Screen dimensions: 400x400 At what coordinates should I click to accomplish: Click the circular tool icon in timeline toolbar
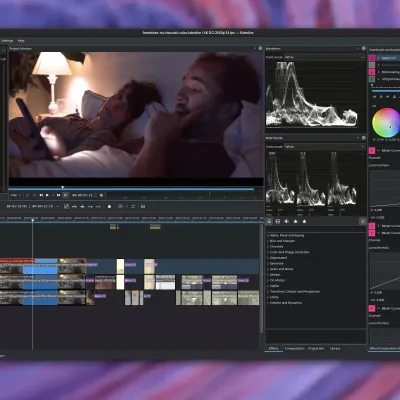(120, 207)
